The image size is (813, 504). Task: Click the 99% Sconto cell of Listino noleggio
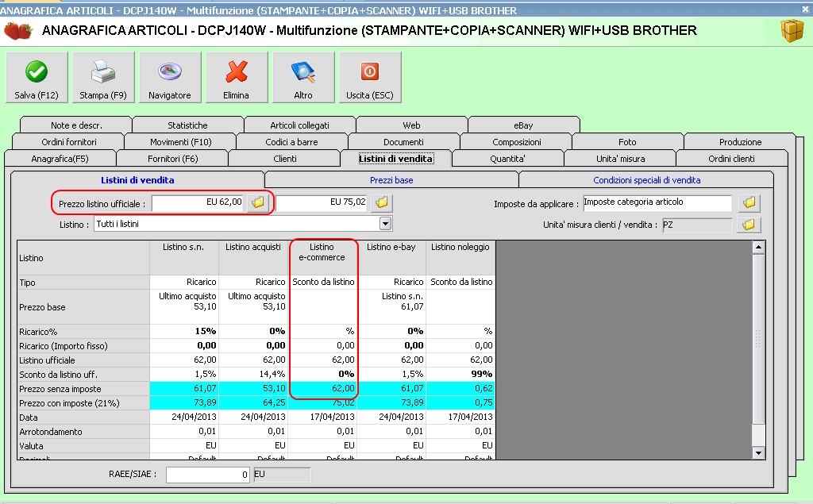pyautogui.click(x=460, y=375)
